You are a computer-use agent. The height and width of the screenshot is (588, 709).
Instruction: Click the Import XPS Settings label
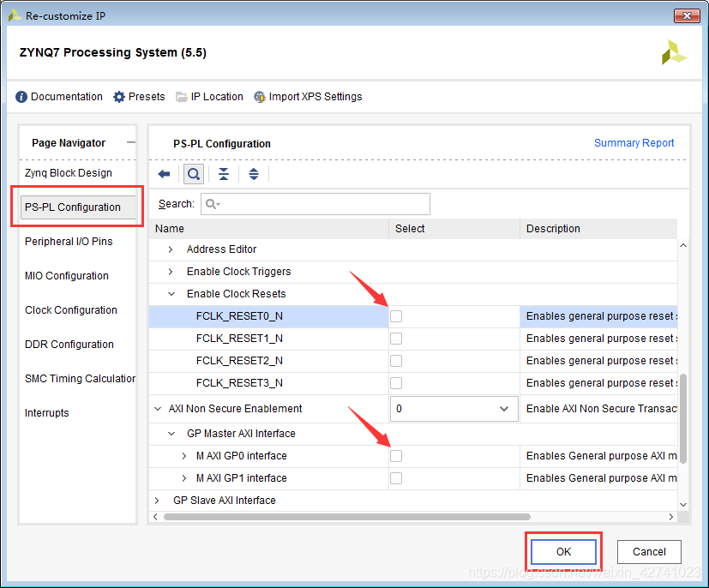point(315,97)
